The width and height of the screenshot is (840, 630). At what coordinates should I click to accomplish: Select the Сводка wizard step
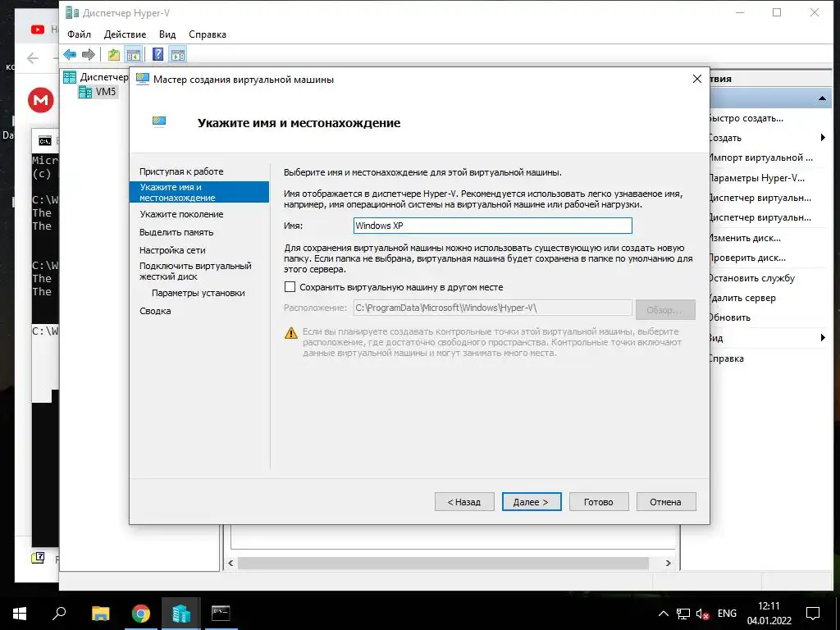pyautogui.click(x=155, y=311)
